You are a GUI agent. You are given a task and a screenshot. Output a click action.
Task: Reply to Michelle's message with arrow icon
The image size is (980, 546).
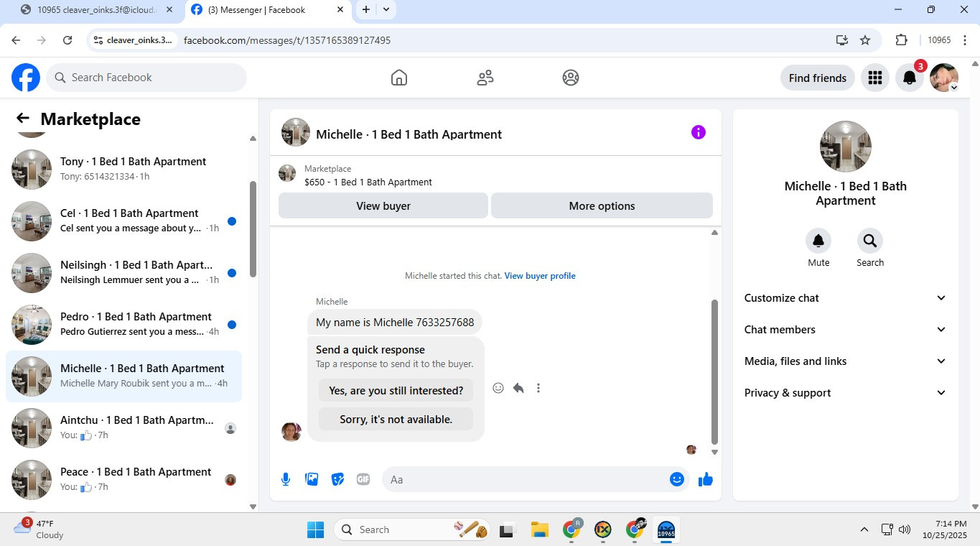click(x=518, y=388)
